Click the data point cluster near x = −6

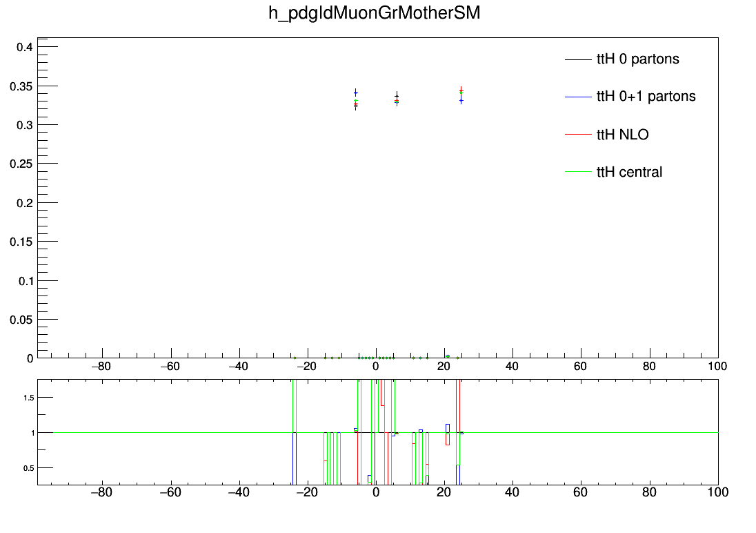[356, 99]
